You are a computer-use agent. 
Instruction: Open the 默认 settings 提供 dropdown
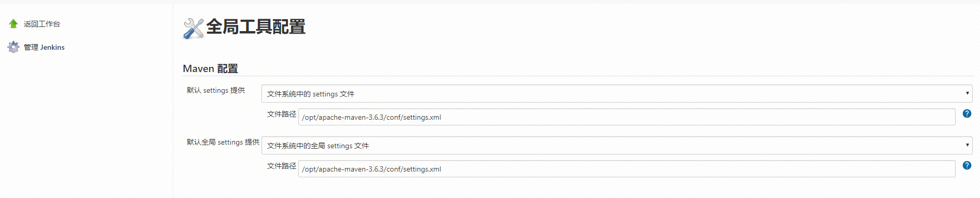click(x=617, y=94)
